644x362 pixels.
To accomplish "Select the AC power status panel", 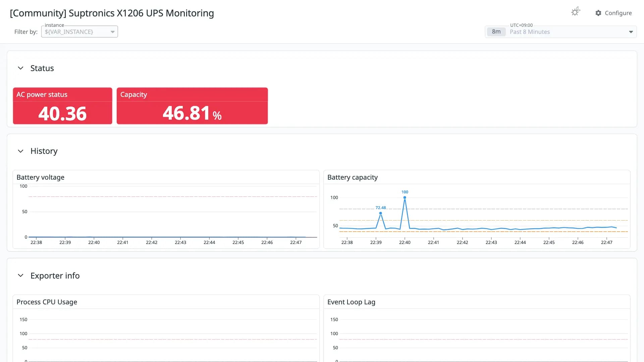I will [x=62, y=106].
